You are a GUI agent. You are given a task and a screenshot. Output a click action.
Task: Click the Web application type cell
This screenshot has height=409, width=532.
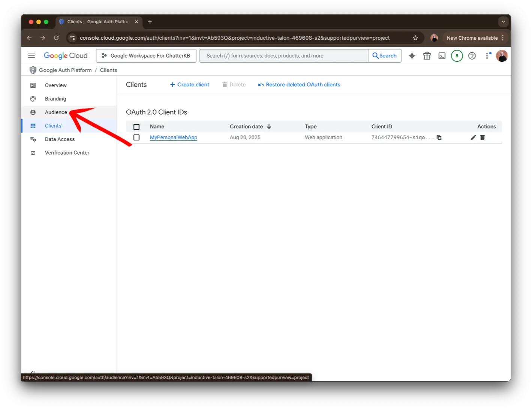(324, 137)
